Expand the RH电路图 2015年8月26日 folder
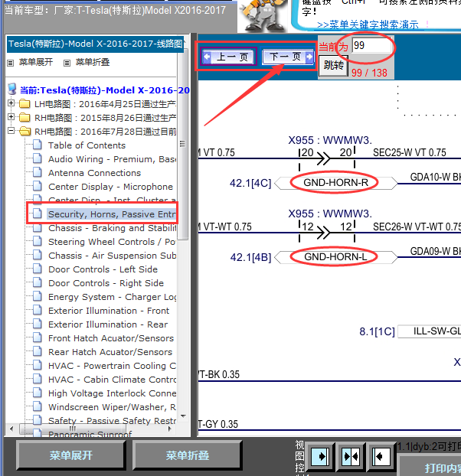Image resolution: width=461 pixels, height=476 pixels. pos(11,117)
